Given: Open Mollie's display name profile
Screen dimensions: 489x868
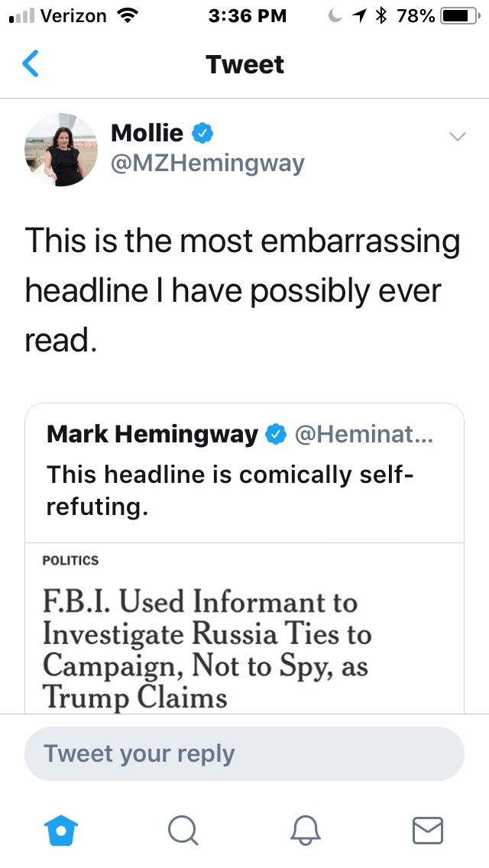Looking at the screenshot, I should tap(147, 133).
